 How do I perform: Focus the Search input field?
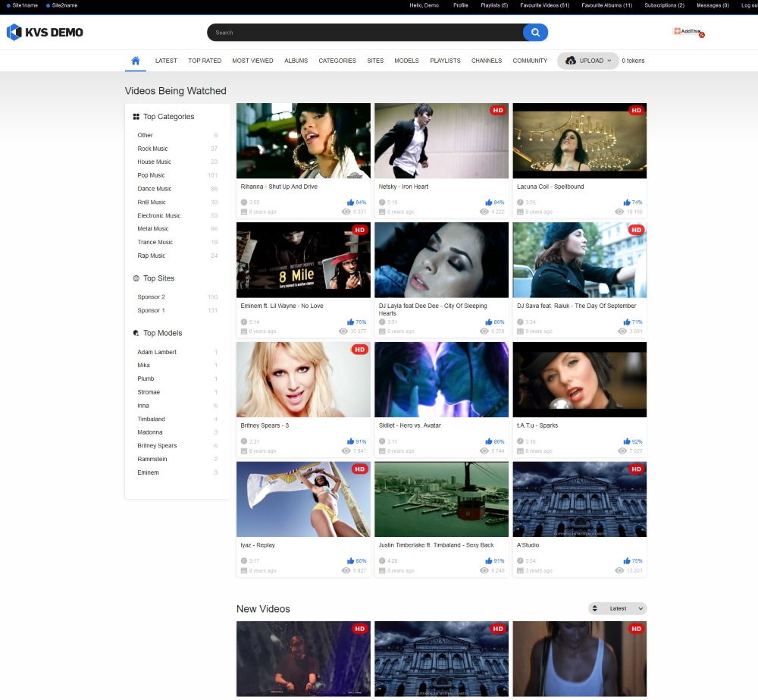tap(365, 33)
